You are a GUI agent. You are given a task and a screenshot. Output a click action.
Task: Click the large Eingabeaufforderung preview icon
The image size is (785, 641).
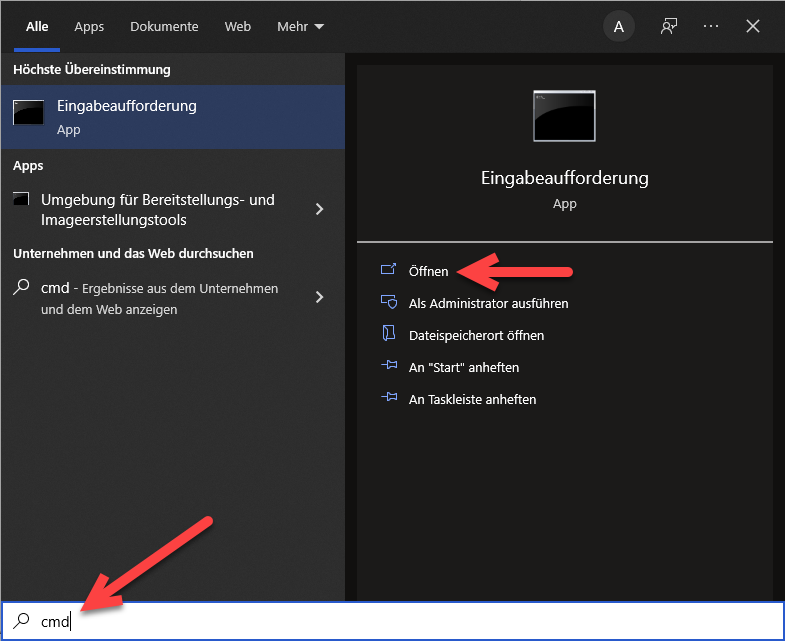click(x=564, y=116)
